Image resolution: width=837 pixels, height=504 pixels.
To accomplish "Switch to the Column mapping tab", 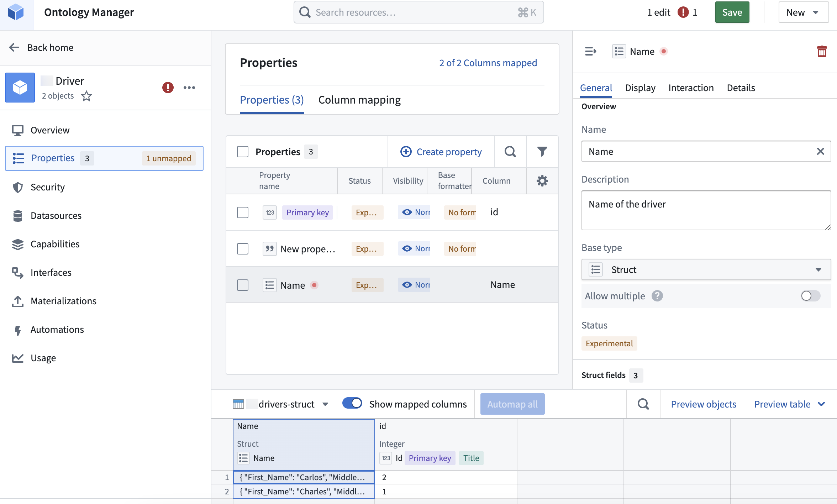I will (x=359, y=100).
